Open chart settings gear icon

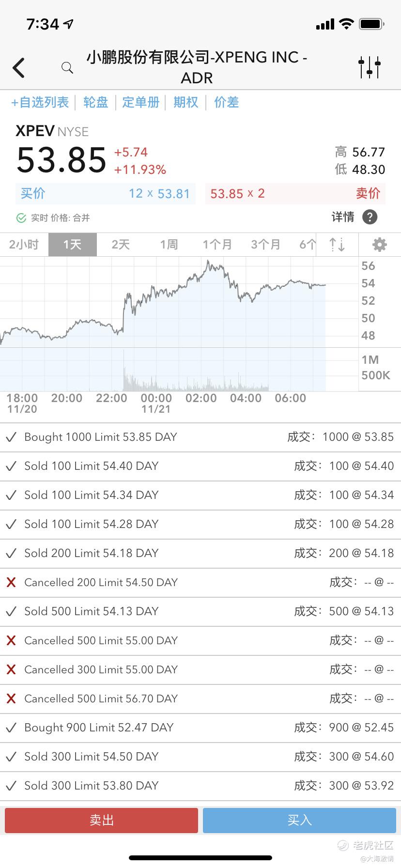point(379,245)
